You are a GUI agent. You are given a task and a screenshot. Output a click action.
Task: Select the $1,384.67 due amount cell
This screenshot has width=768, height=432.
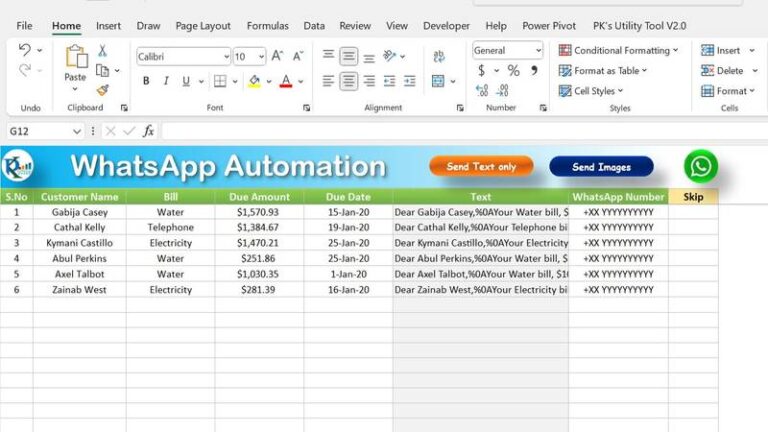(x=259, y=228)
